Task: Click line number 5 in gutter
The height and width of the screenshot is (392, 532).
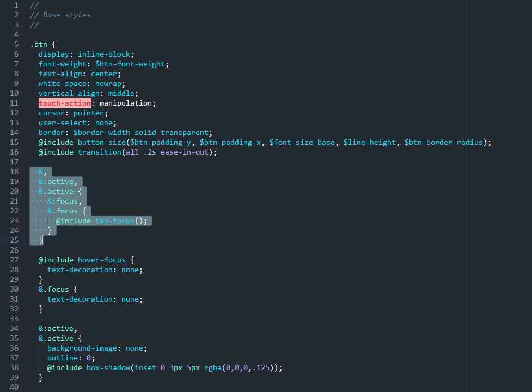Action: coord(16,44)
